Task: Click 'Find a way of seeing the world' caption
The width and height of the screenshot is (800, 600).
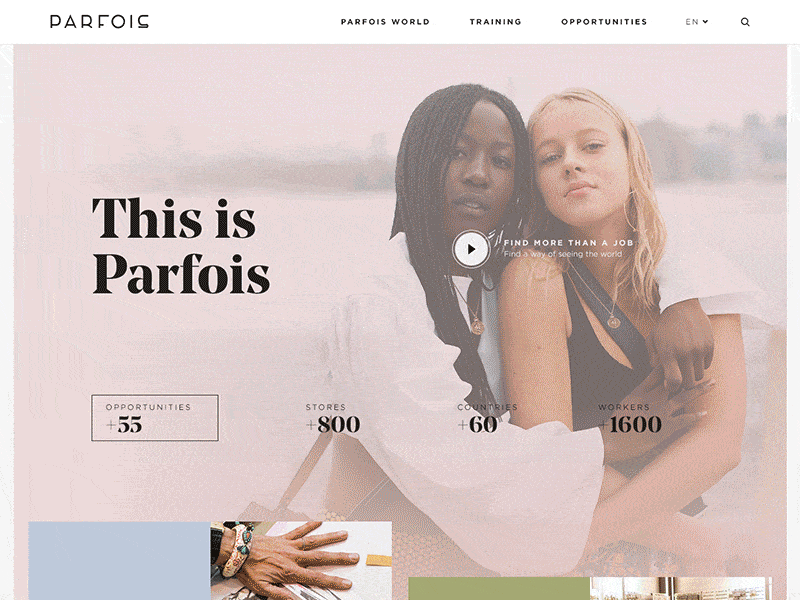Action: [563, 254]
